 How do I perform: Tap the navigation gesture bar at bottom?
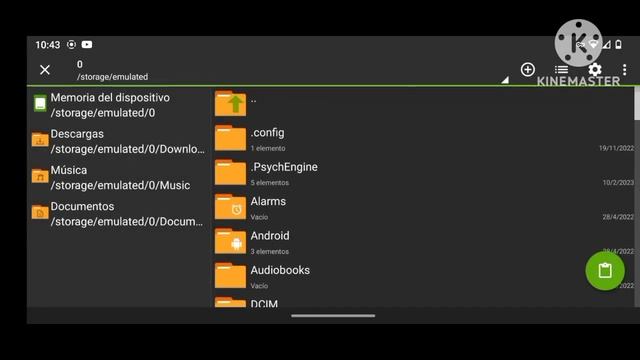[x=333, y=316]
